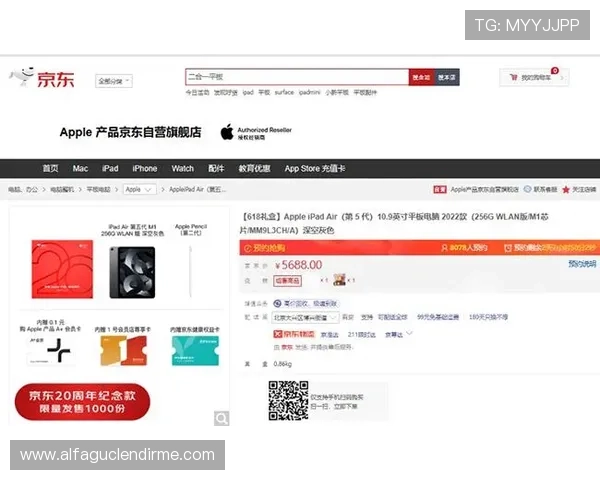The width and height of the screenshot is (600, 480).
Task: Open the Mac nav tab
Action: (80, 168)
